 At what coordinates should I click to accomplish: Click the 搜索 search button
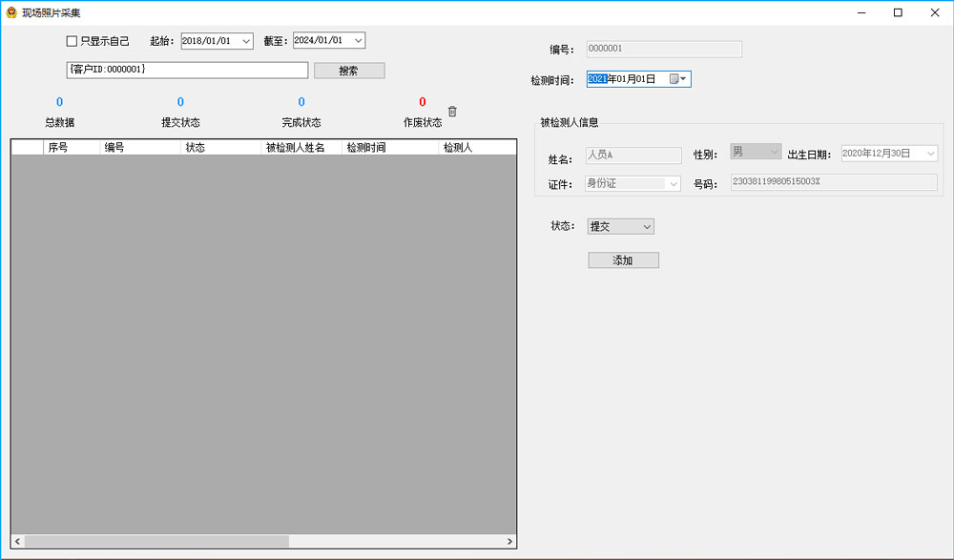coord(348,71)
